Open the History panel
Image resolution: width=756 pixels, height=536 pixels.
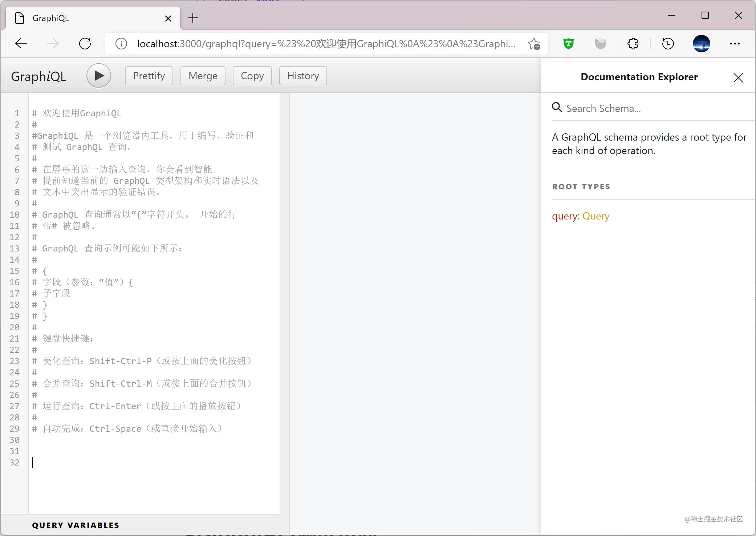pos(303,76)
